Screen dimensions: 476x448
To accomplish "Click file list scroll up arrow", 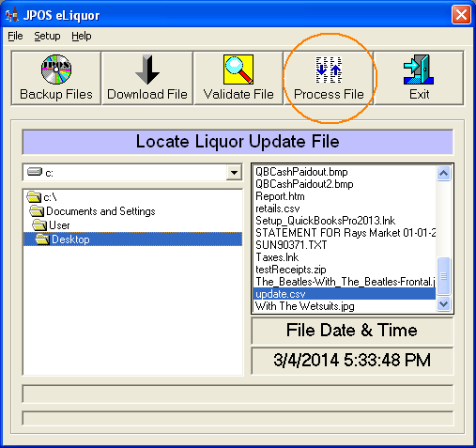I will [443, 173].
